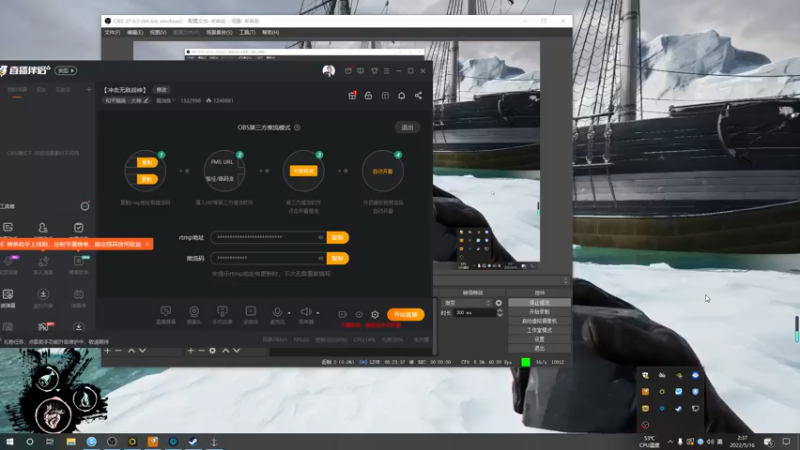
Task: Open File Explorer from the taskbar
Action: click(x=71, y=442)
